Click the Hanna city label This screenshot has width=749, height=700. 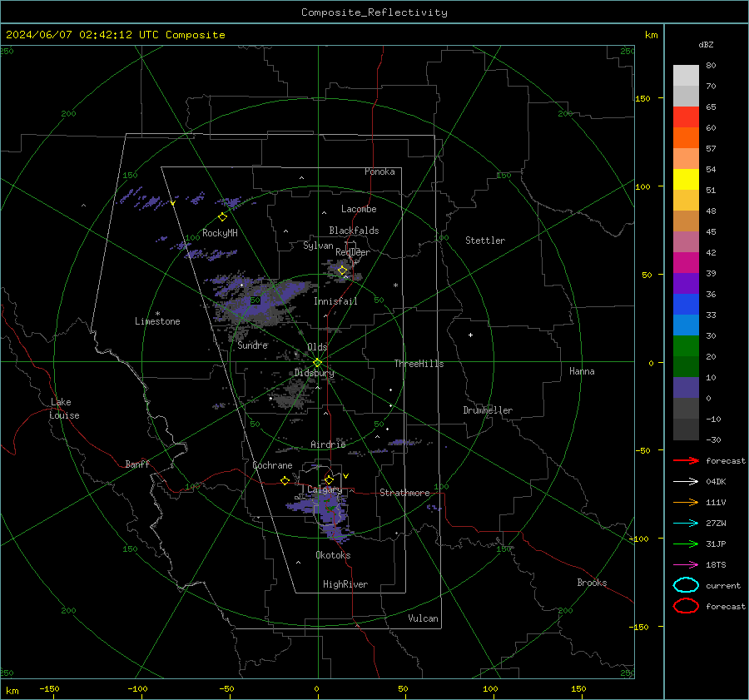[x=582, y=371]
